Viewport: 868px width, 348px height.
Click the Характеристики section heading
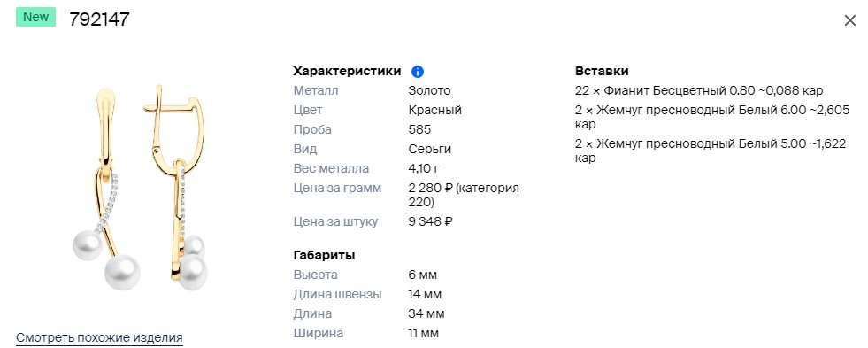tap(347, 71)
